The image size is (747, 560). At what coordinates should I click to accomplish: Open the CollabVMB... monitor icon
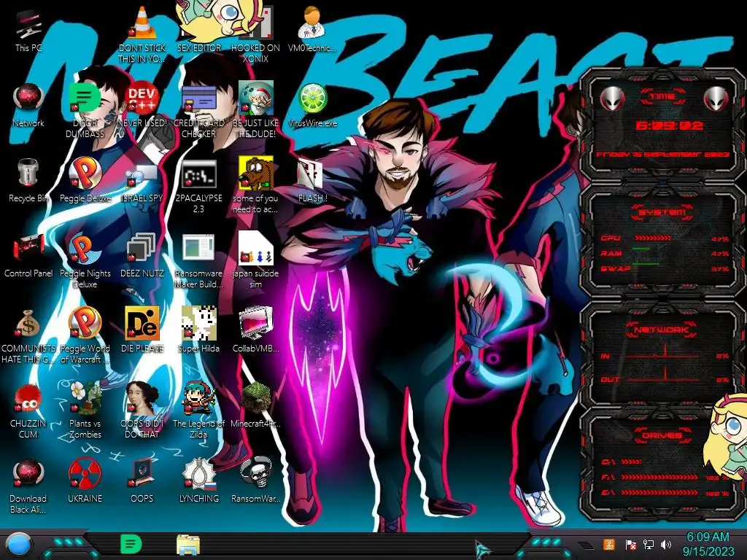[255, 331]
